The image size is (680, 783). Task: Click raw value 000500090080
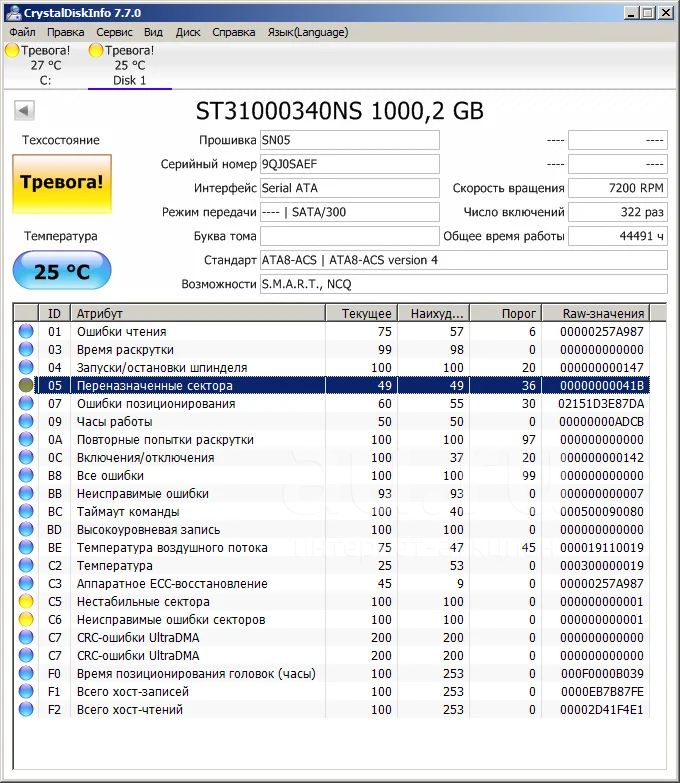(602, 511)
